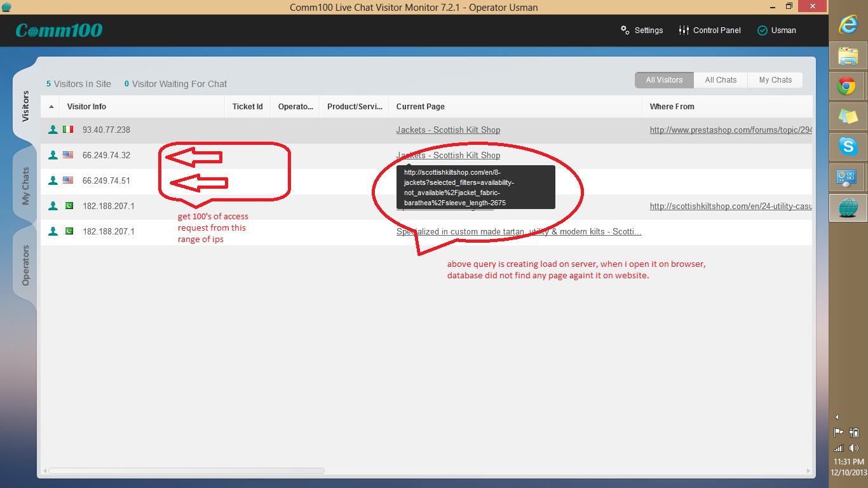Sort by the Where From column

click(728, 107)
